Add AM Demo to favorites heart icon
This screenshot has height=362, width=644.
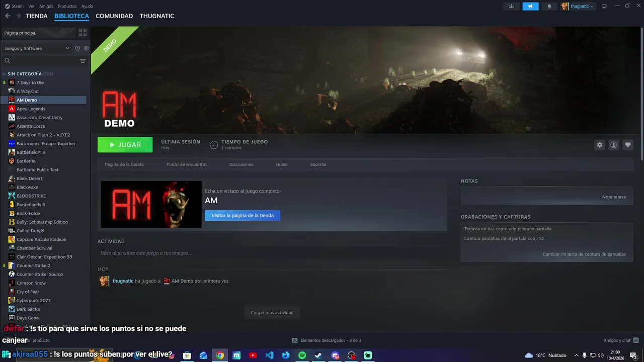click(627, 145)
